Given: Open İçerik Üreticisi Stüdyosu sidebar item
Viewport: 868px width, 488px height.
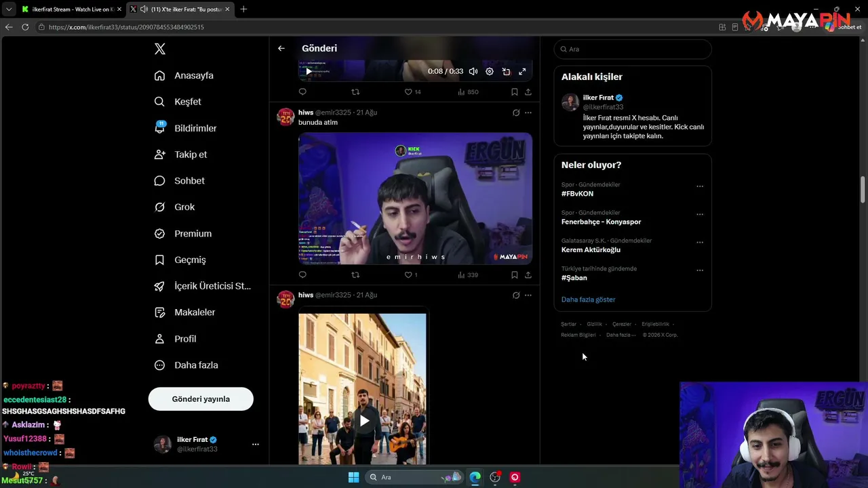Looking at the screenshot, I should (x=202, y=286).
